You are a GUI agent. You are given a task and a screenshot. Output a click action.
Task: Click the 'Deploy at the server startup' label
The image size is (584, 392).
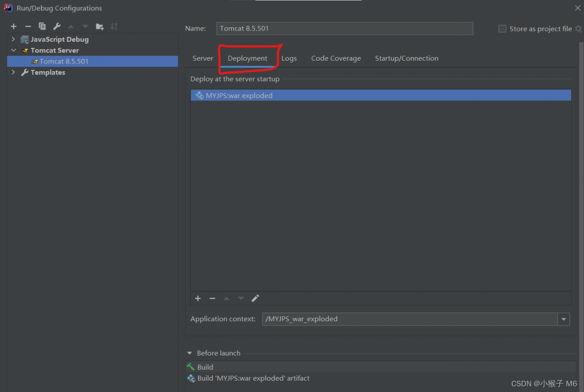pos(235,79)
